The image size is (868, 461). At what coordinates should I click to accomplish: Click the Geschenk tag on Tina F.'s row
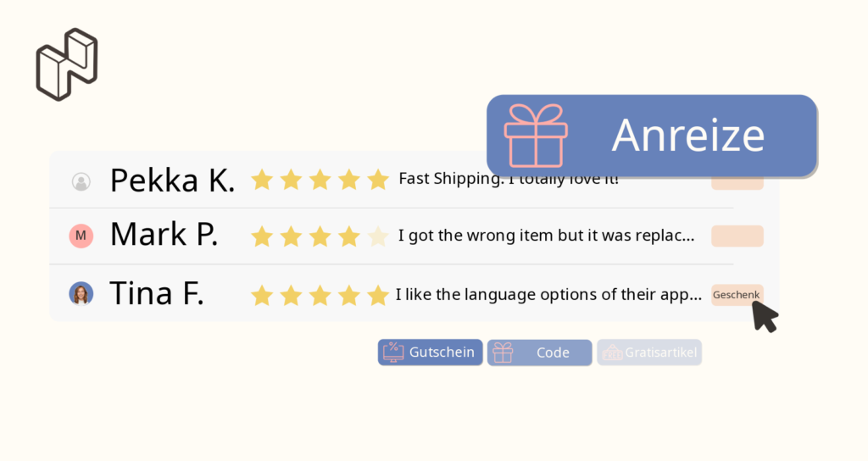[x=736, y=295]
